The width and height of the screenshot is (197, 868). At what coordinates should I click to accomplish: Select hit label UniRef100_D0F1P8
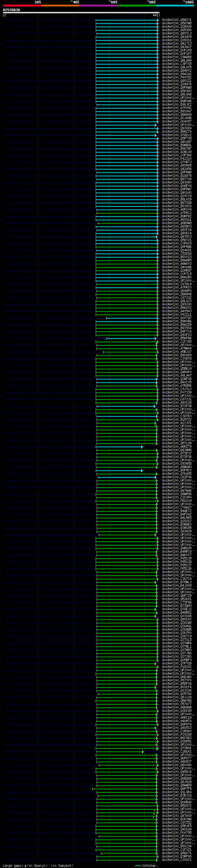point(176,50)
